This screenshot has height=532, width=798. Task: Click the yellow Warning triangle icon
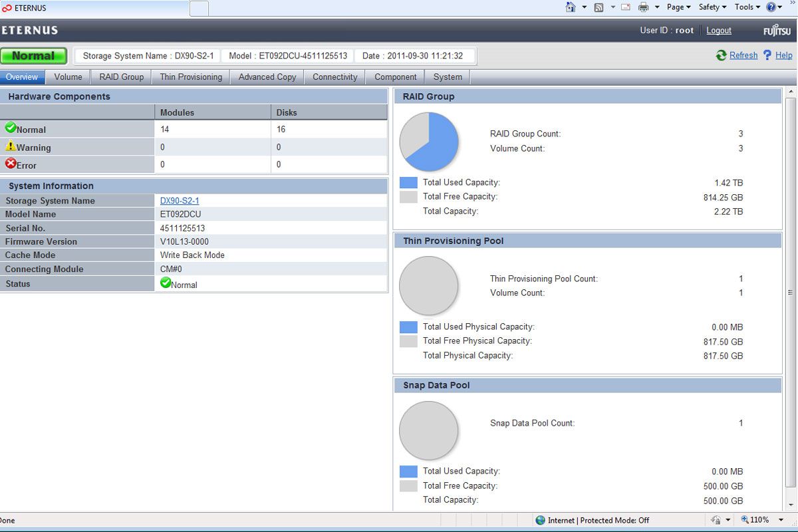coord(11,146)
